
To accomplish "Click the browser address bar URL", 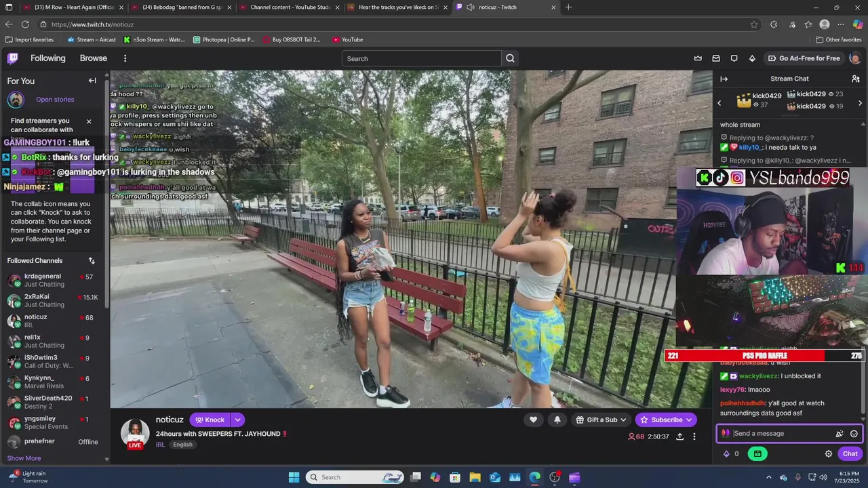I will [92, 24].
